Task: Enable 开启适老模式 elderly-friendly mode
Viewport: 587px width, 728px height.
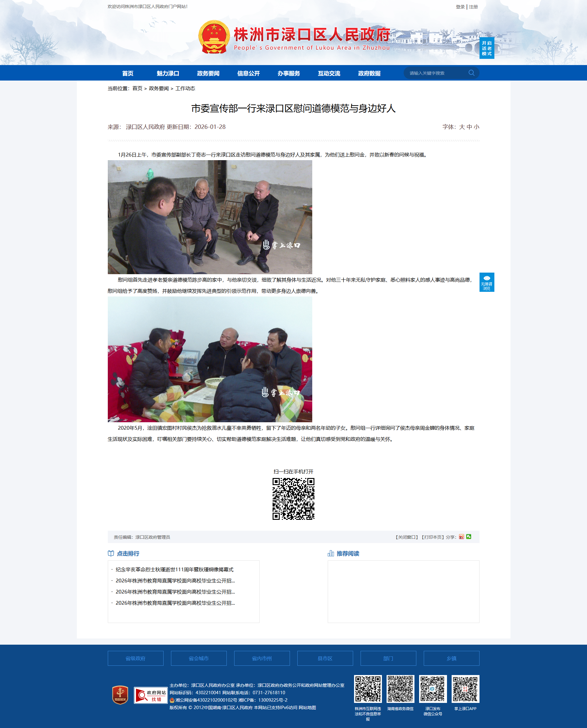Action: (x=487, y=48)
